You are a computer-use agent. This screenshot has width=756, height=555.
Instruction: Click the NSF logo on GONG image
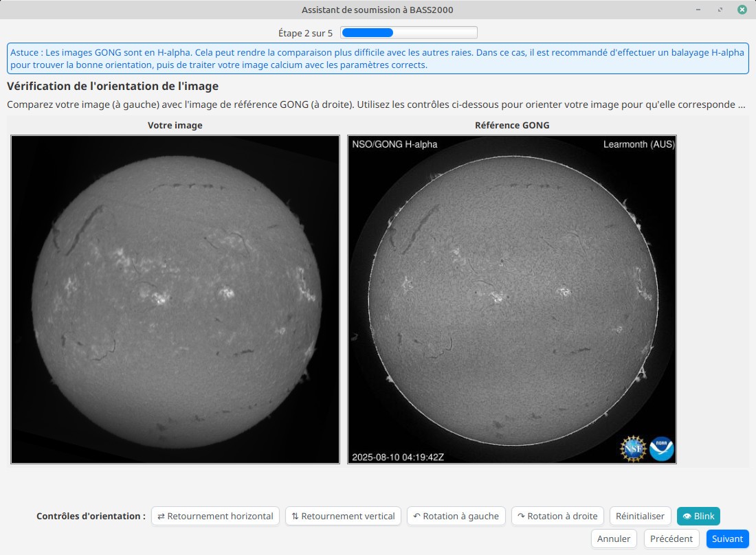(x=633, y=449)
